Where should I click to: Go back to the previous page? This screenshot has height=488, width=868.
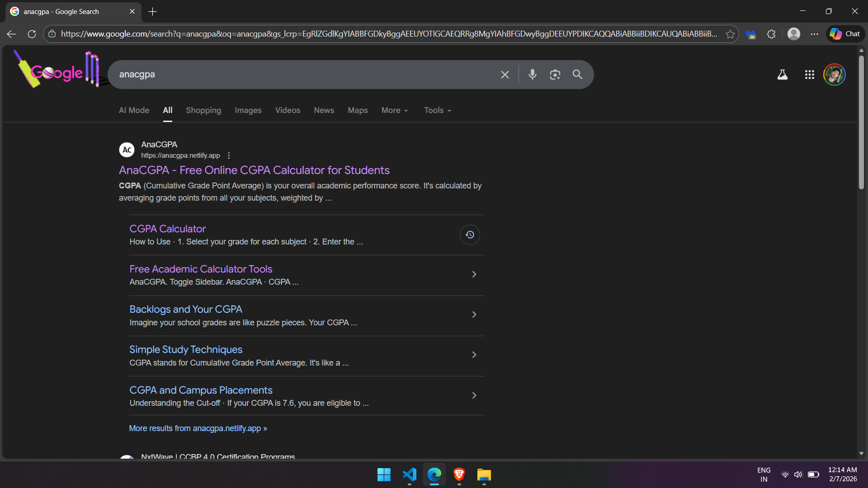point(11,34)
